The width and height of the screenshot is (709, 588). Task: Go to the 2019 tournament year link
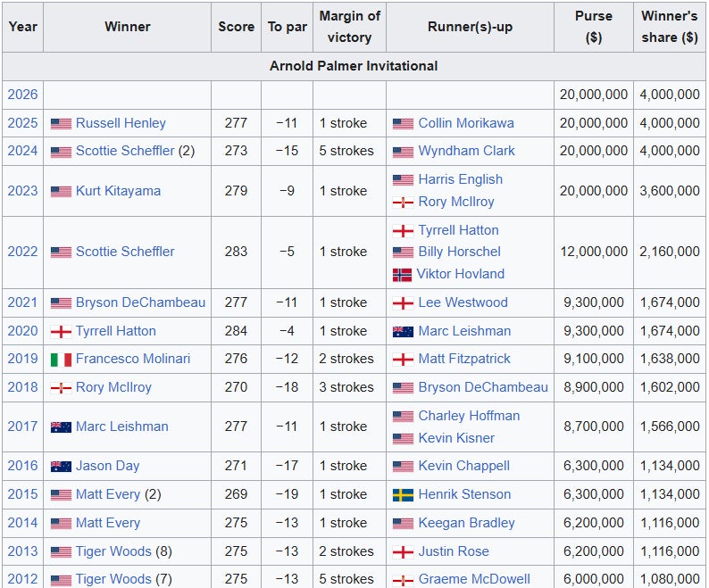[x=22, y=359]
